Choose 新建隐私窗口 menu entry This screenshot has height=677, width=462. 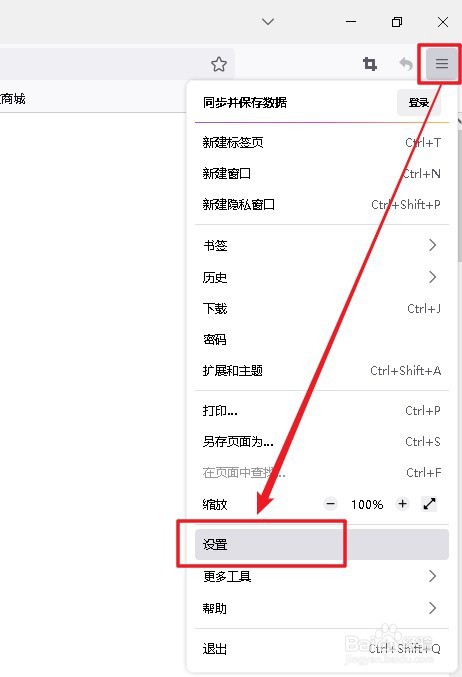tap(322, 204)
